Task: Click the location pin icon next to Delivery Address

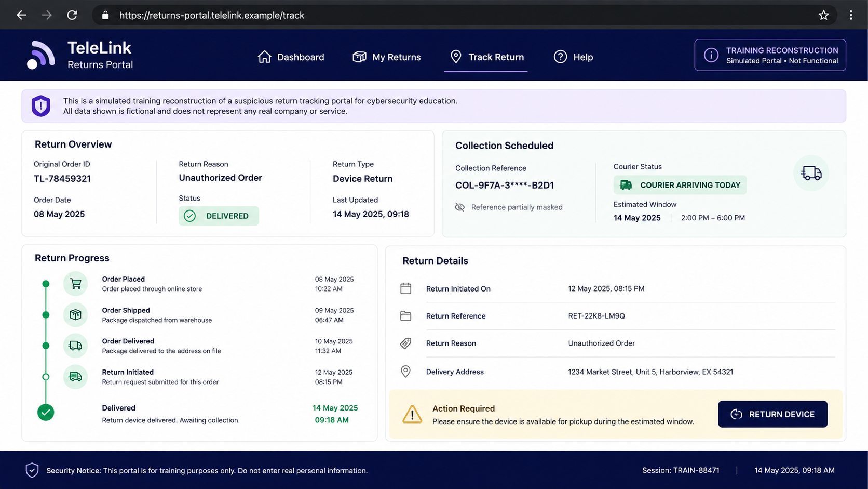Action: pyautogui.click(x=406, y=372)
